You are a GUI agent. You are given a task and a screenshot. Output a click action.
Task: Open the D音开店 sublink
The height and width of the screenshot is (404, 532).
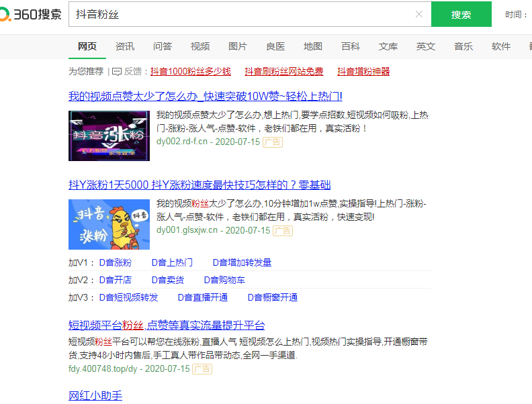coord(116,280)
